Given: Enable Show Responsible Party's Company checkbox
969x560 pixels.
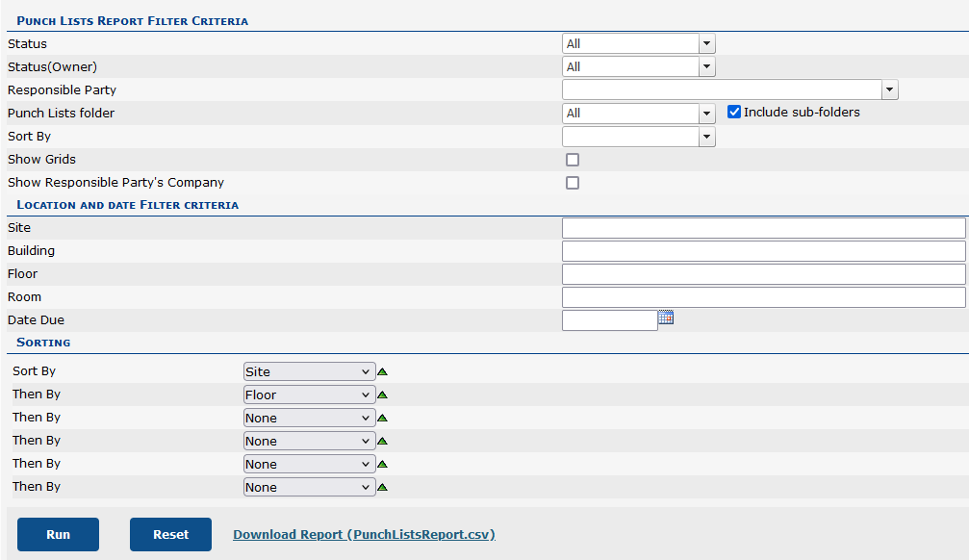Looking at the screenshot, I should click(573, 183).
